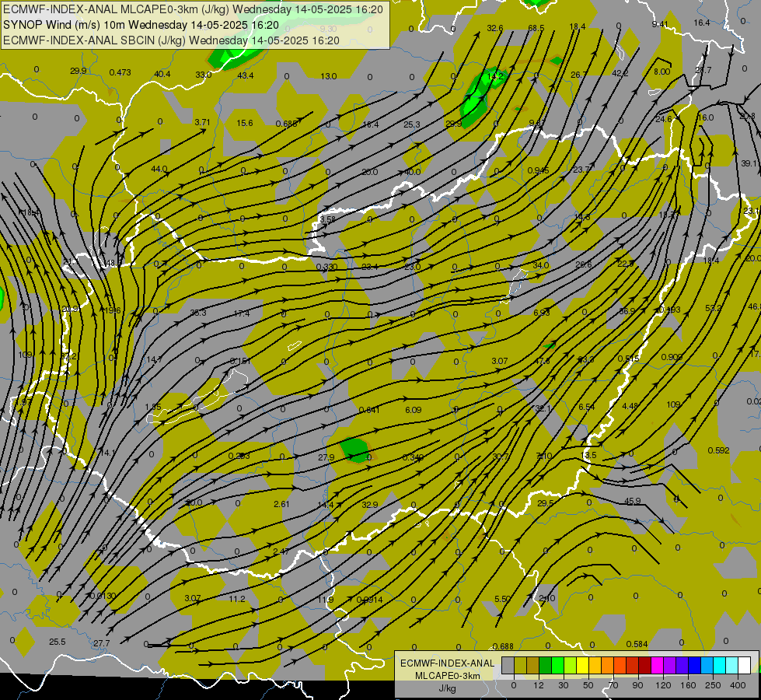Image resolution: width=761 pixels, height=700 pixels.
Task: Click the map value 0.0130
Action: coord(103,596)
